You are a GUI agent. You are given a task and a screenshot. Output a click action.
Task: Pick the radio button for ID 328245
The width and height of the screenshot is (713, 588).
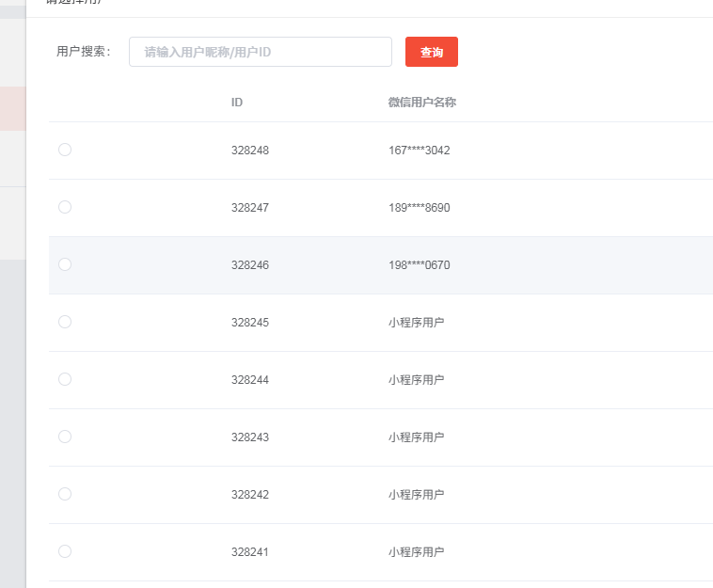(x=65, y=322)
